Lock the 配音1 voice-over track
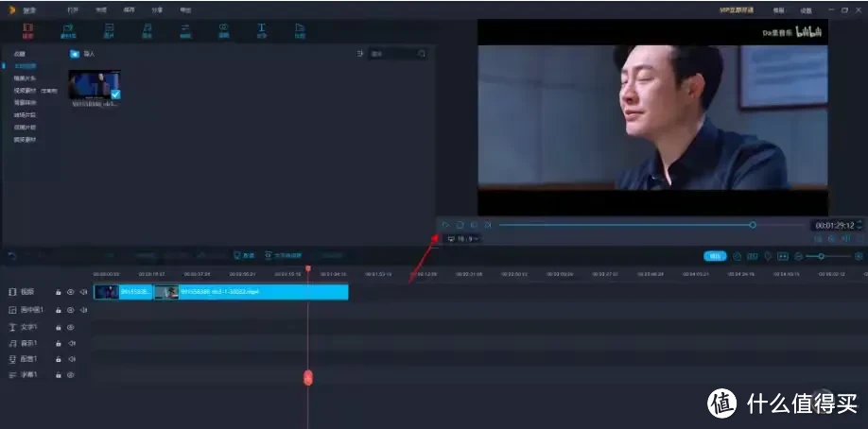This screenshot has width=868, height=429. tap(58, 359)
